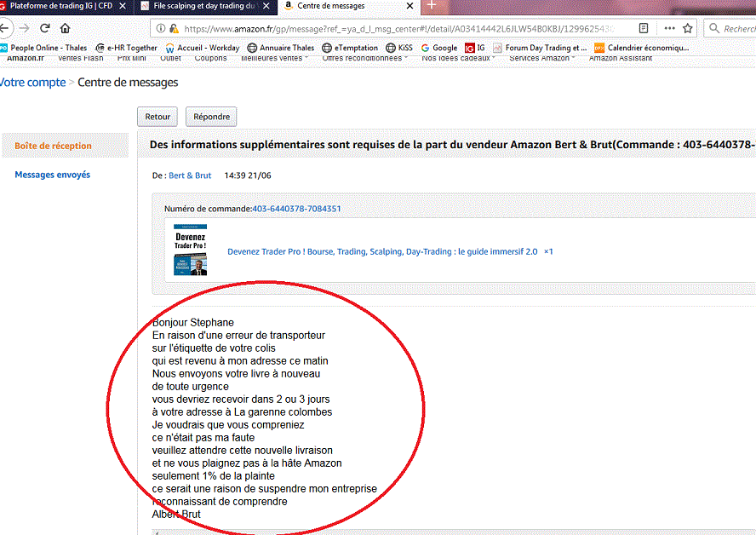
Task: Open sender link Bert & Brut
Action: 190,175
